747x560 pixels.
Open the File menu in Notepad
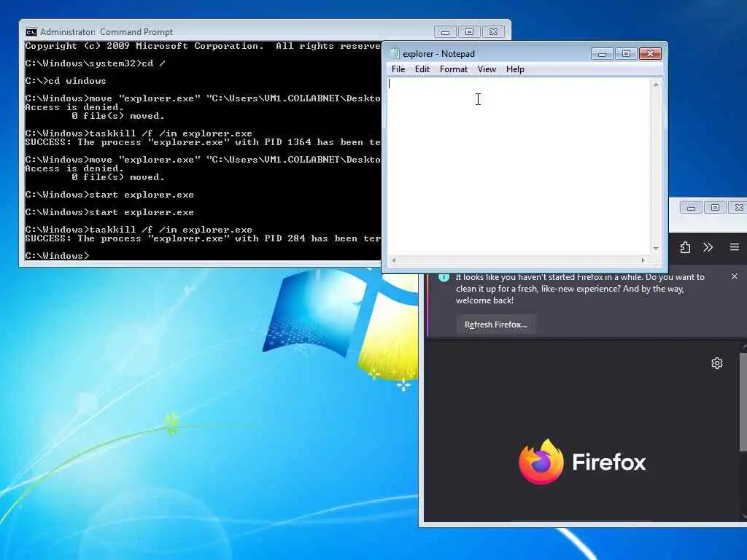tap(398, 69)
